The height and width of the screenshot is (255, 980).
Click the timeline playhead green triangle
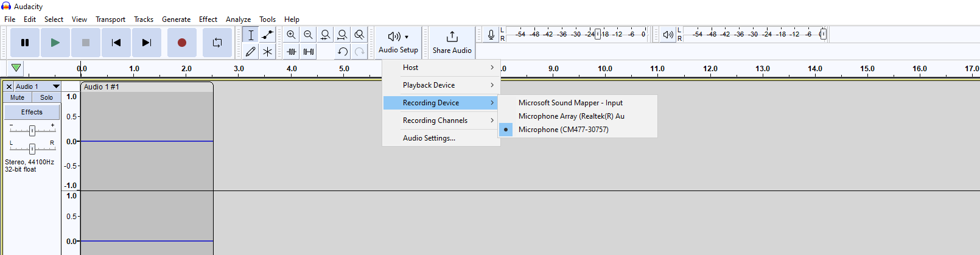[16, 68]
